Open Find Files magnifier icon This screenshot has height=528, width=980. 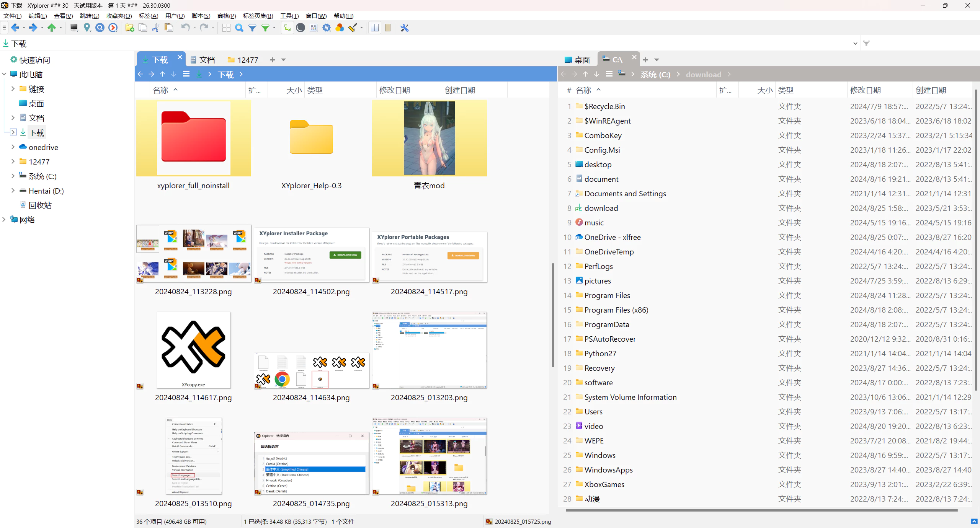coord(239,28)
